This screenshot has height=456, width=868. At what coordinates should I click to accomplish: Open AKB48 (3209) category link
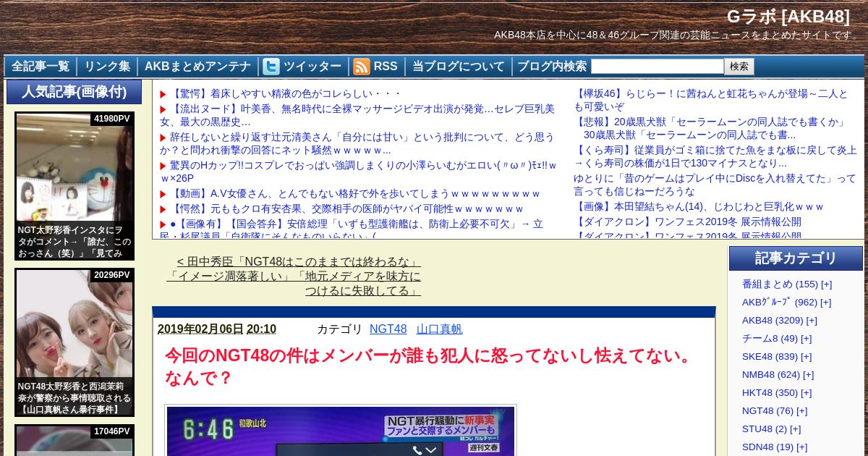[x=773, y=321]
